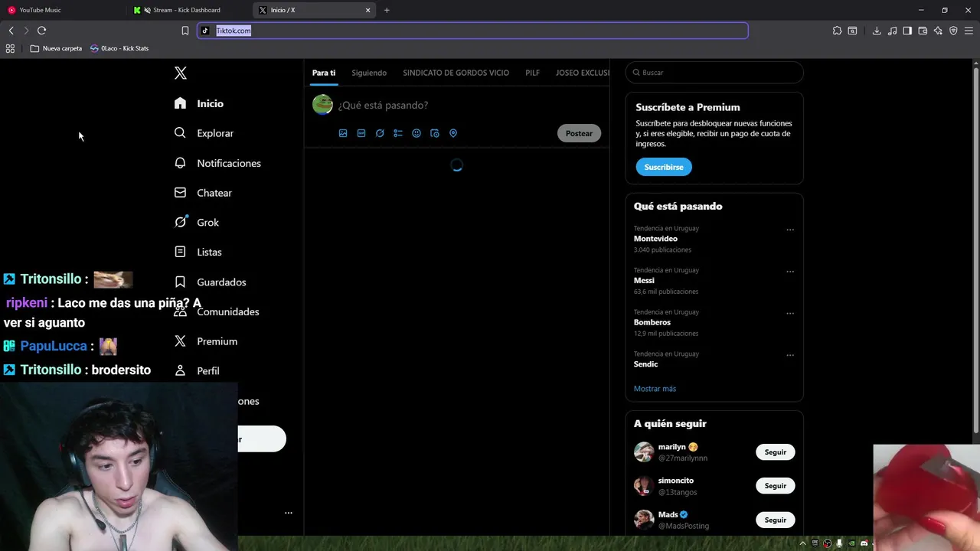Follow simoncito with Seguir button
The height and width of the screenshot is (551, 980).
point(776,486)
